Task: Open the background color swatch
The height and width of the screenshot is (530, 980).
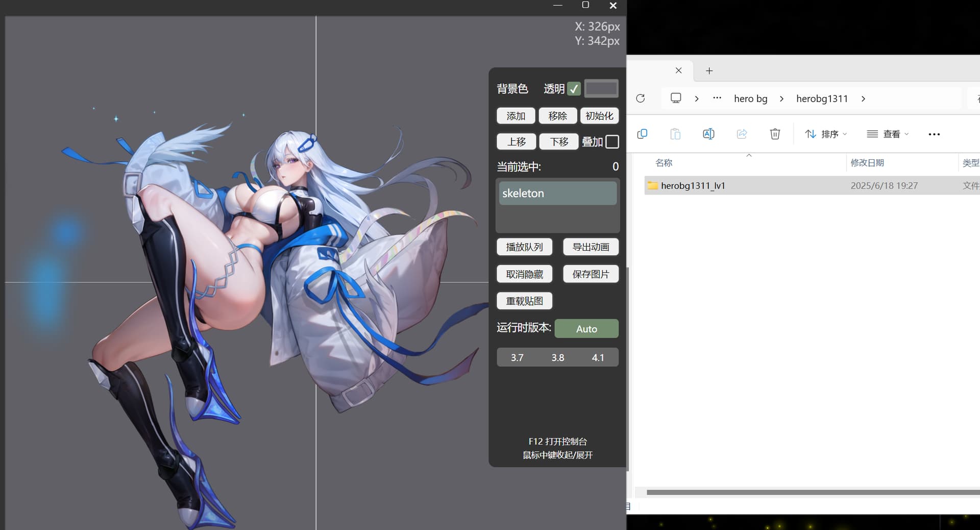Action: point(601,89)
